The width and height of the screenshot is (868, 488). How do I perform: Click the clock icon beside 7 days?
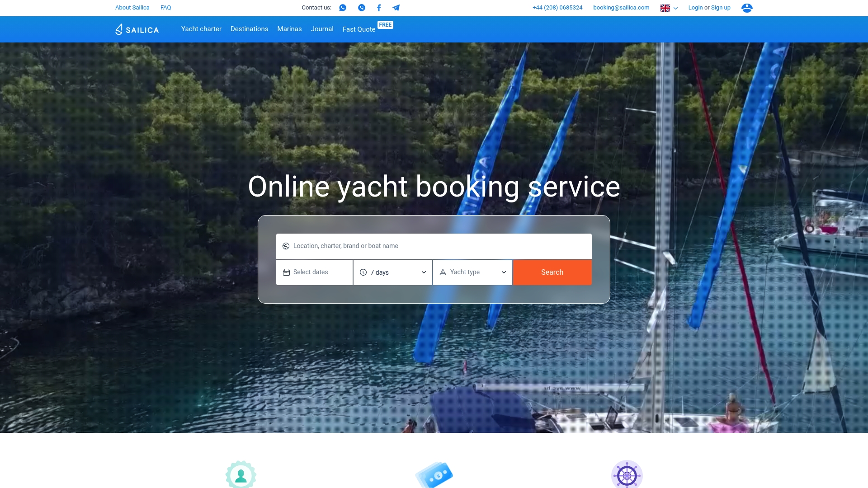pos(363,272)
